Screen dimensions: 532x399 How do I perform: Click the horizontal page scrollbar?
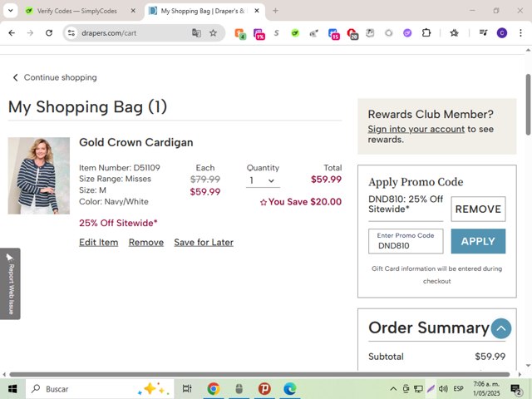point(259,374)
